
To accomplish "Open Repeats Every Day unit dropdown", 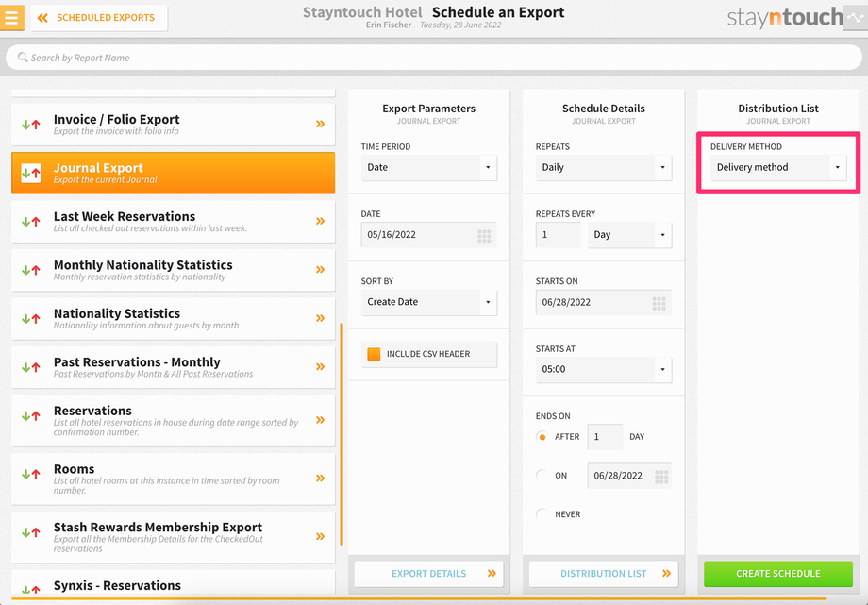I will (x=630, y=235).
